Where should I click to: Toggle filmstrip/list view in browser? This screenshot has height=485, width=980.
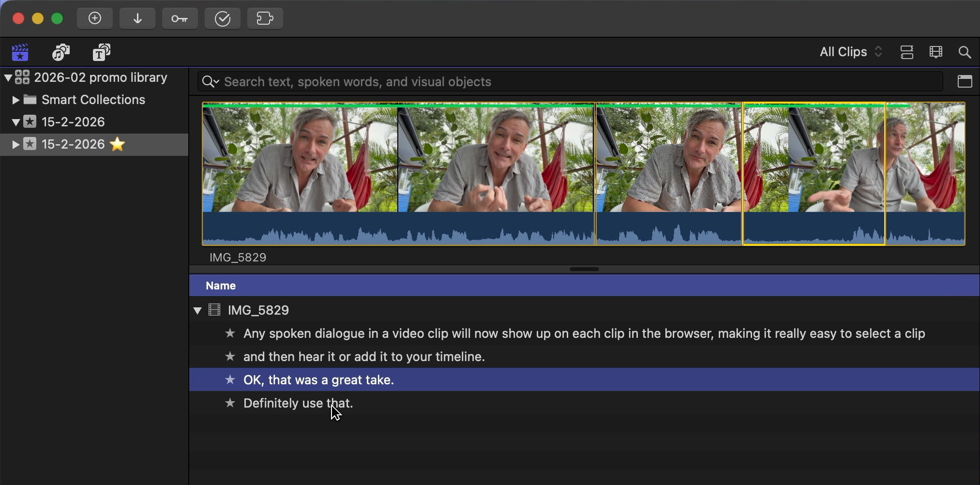click(906, 52)
